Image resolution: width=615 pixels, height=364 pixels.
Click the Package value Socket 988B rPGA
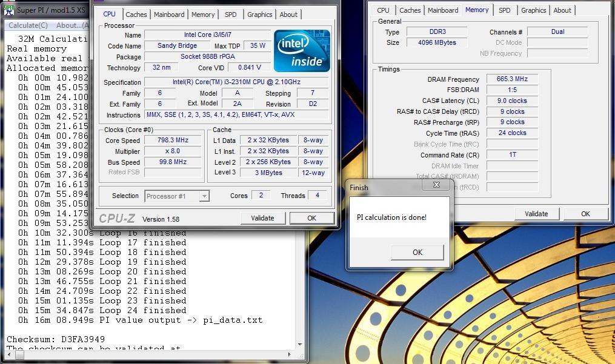coord(207,56)
